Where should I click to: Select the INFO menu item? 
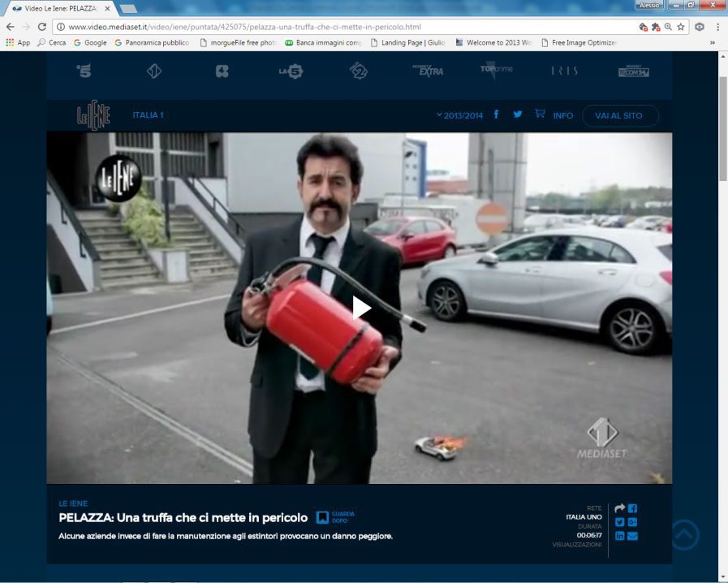pos(562,115)
